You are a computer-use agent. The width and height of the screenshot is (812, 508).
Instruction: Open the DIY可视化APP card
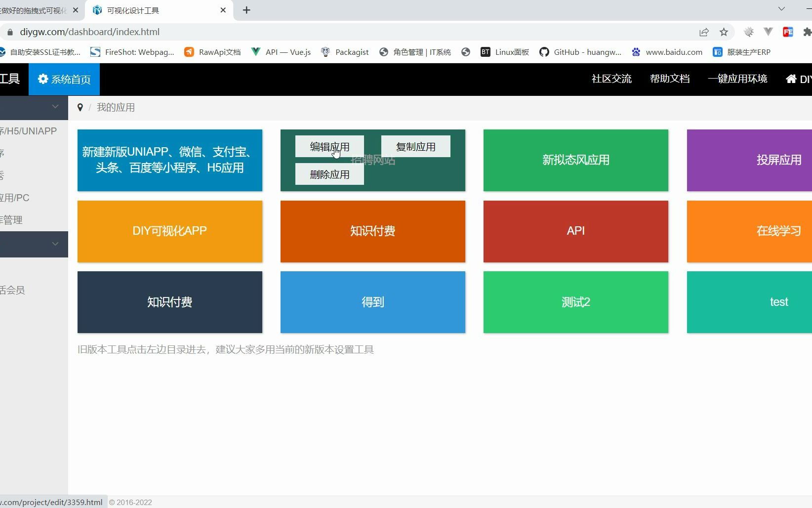coord(170,231)
